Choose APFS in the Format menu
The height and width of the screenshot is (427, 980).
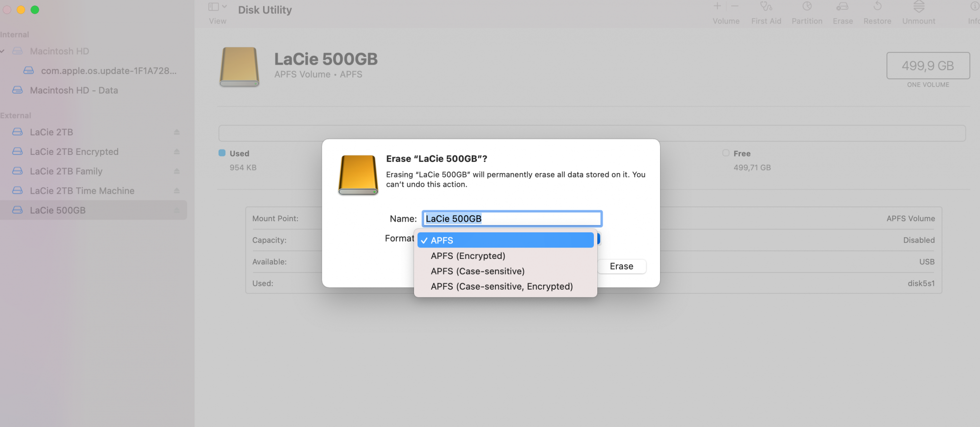tap(506, 240)
